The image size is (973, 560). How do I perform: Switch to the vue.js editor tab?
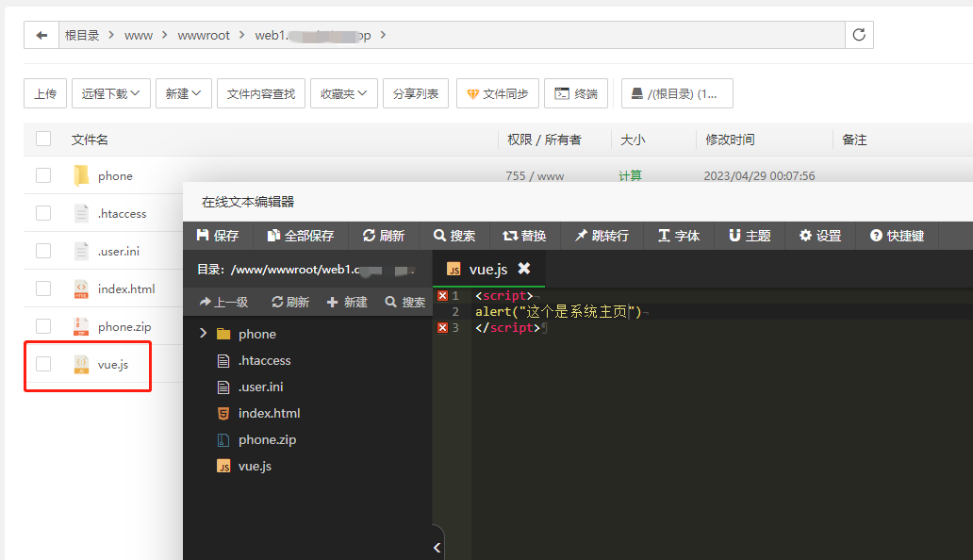pos(488,269)
